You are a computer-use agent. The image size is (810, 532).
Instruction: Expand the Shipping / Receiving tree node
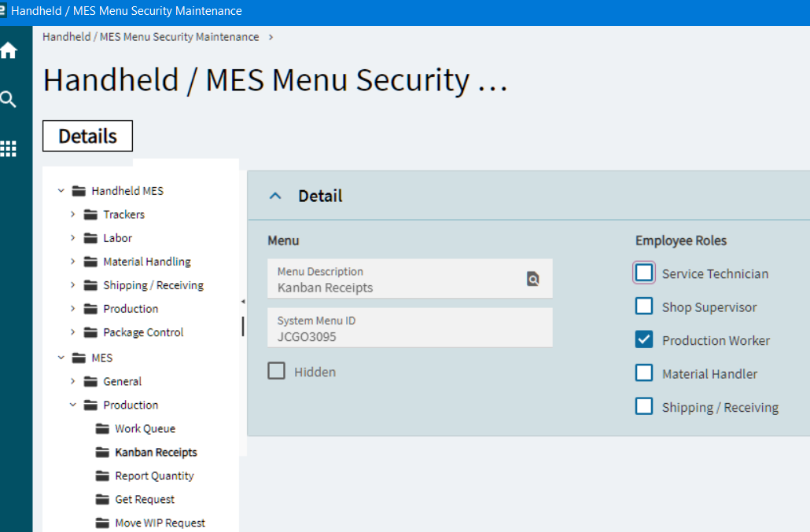(73, 284)
